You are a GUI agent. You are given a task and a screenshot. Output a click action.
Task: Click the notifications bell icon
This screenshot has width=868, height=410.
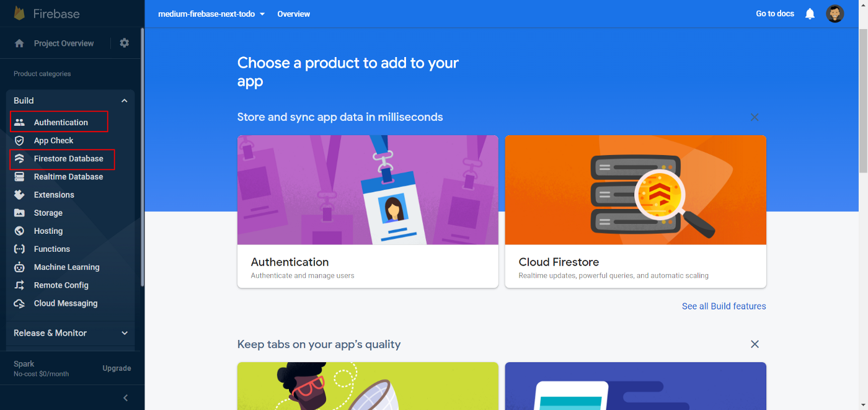(x=810, y=14)
